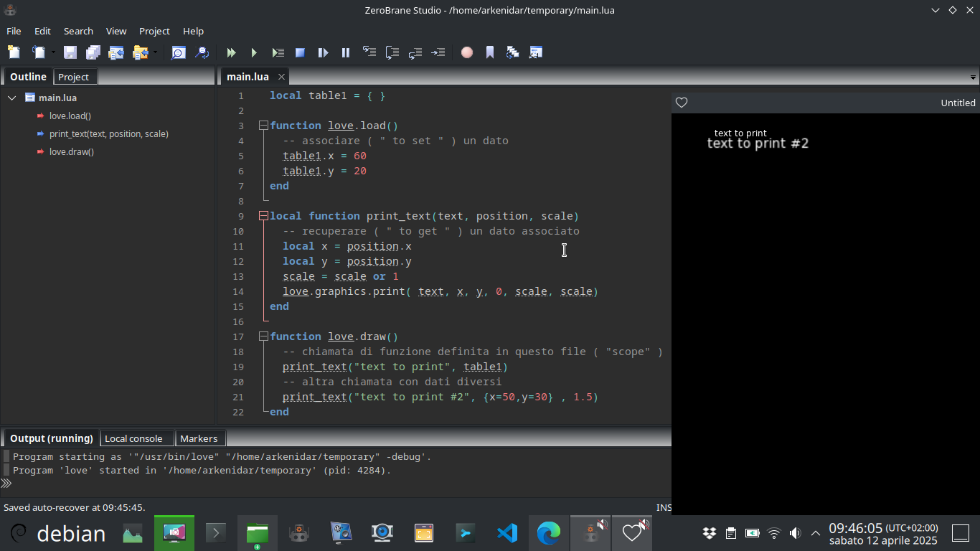Viewport: 980px width, 551px height.
Task: Jump to love.draw() in Outline
Action: tap(72, 151)
